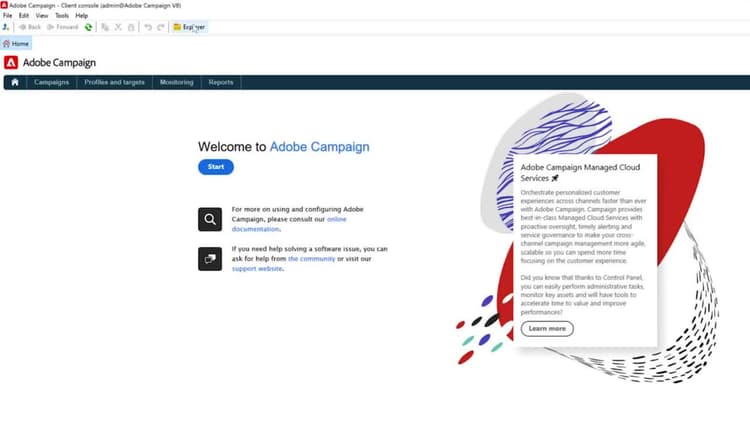
Task: Refresh view with the green arrows icon
Action: click(88, 27)
